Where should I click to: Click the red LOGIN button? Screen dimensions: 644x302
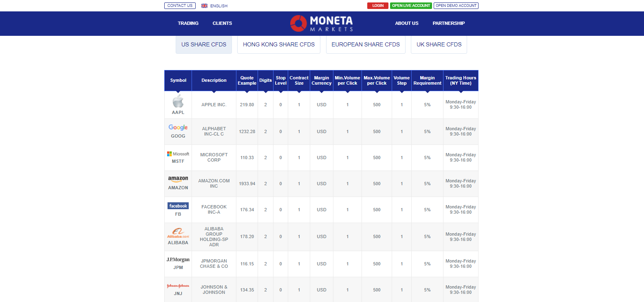point(378,6)
